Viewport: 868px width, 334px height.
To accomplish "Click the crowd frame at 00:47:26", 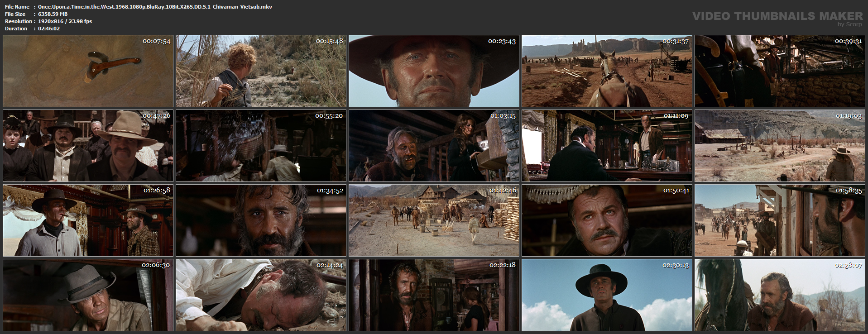I will pyautogui.click(x=88, y=146).
